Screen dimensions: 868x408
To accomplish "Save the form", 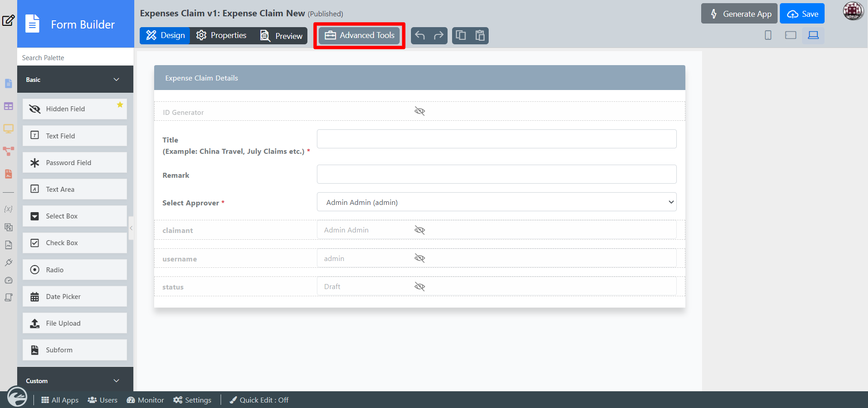I will click(x=802, y=14).
